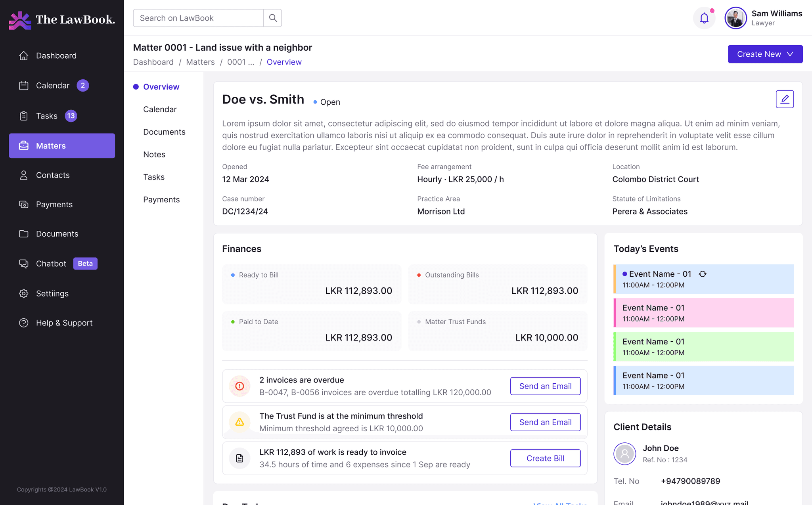This screenshot has height=505, width=812.
Task: Click the Chatbot speech bubble icon
Action: (24, 264)
